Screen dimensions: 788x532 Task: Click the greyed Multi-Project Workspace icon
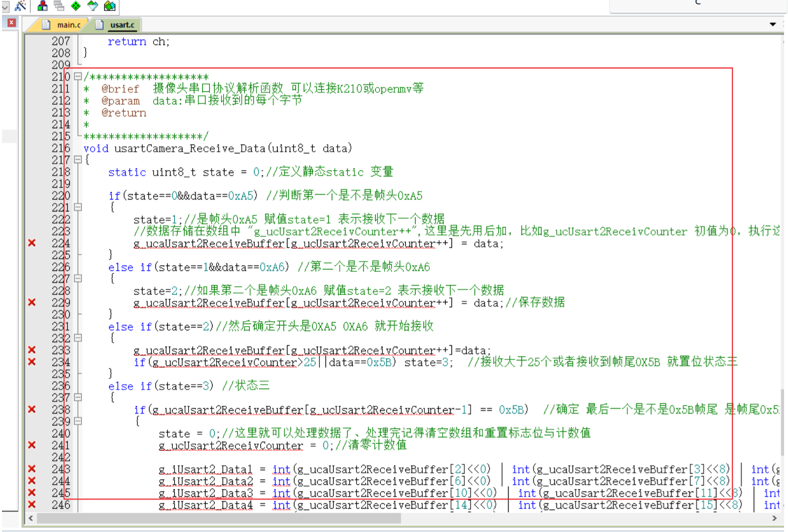[x=59, y=6]
